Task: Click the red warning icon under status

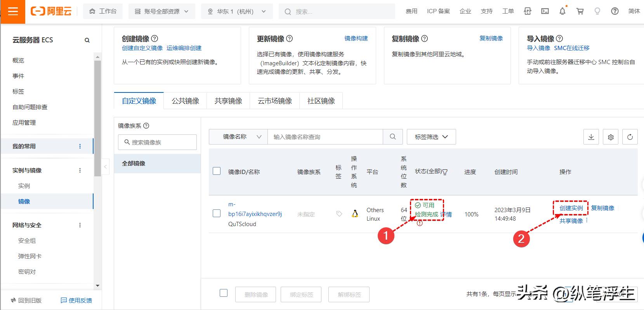Action: [x=420, y=223]
